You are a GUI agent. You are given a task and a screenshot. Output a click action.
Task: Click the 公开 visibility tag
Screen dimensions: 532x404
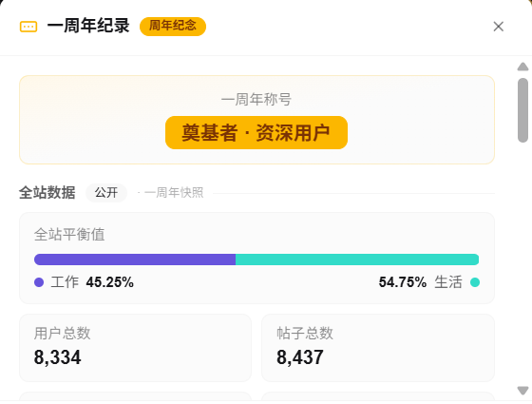coord(106,193)
